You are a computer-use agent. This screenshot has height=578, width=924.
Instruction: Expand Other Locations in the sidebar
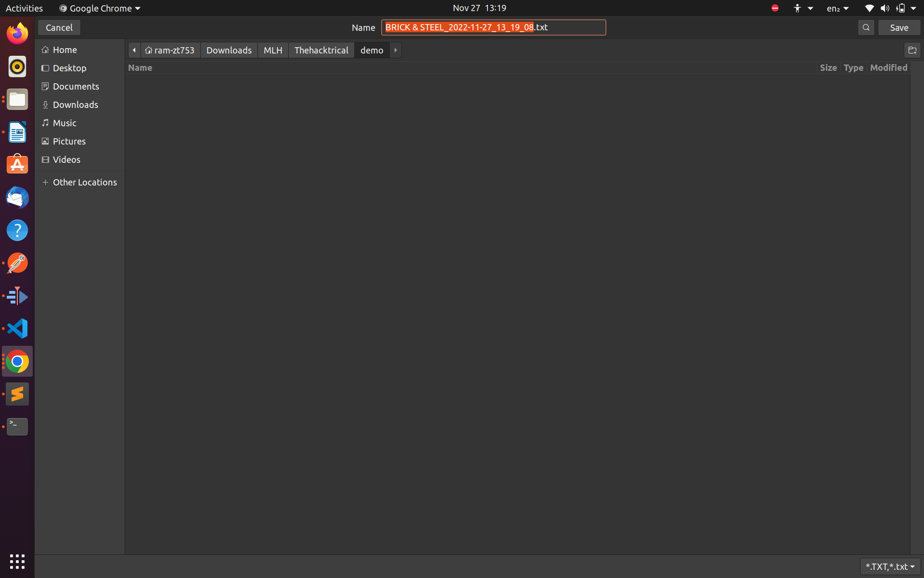pos(84,182)
